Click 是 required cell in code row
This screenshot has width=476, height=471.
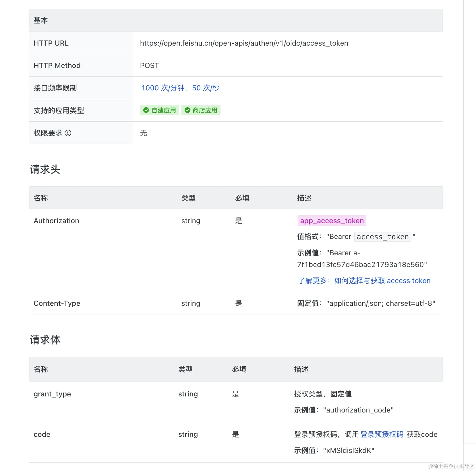[236, 434]
